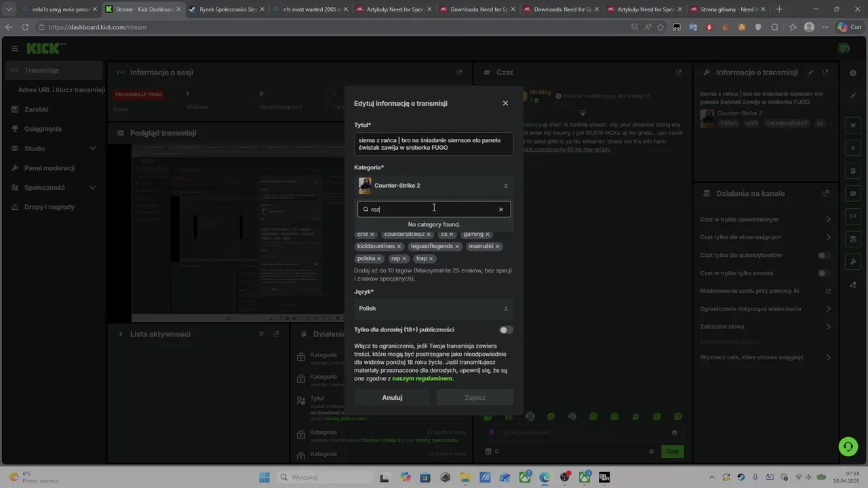Click the green support floating button

point(848,447)
